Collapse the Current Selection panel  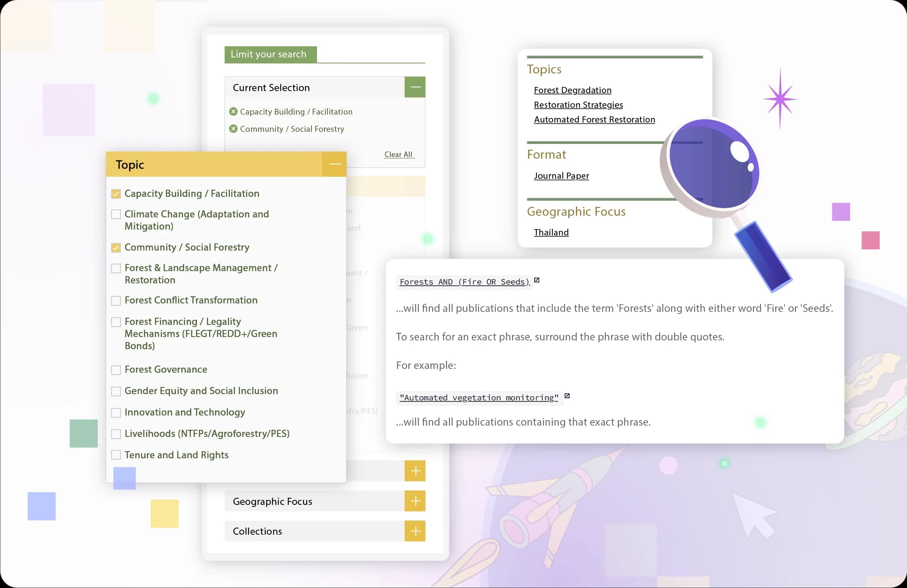click(414, 87)
